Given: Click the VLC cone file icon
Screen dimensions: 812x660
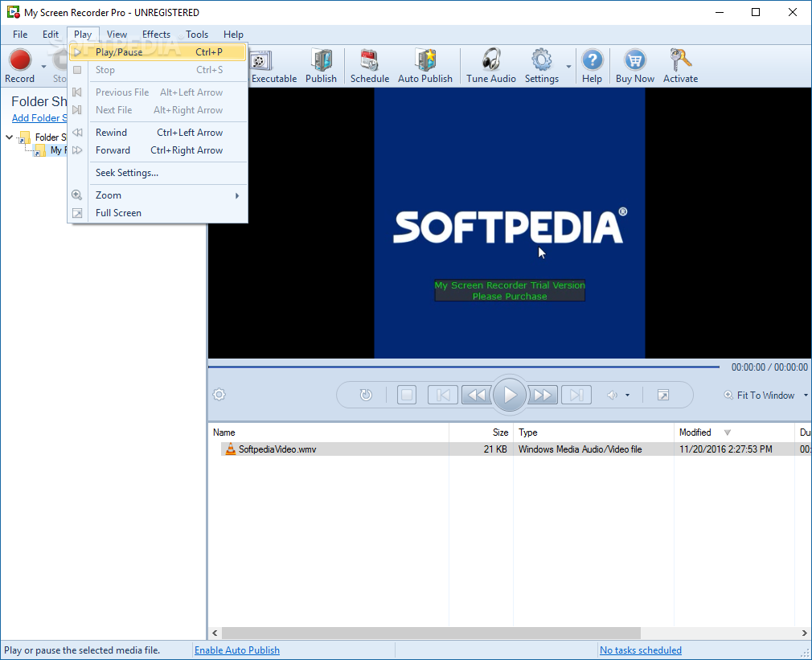Looking at the screenshot, I should 231,449.
